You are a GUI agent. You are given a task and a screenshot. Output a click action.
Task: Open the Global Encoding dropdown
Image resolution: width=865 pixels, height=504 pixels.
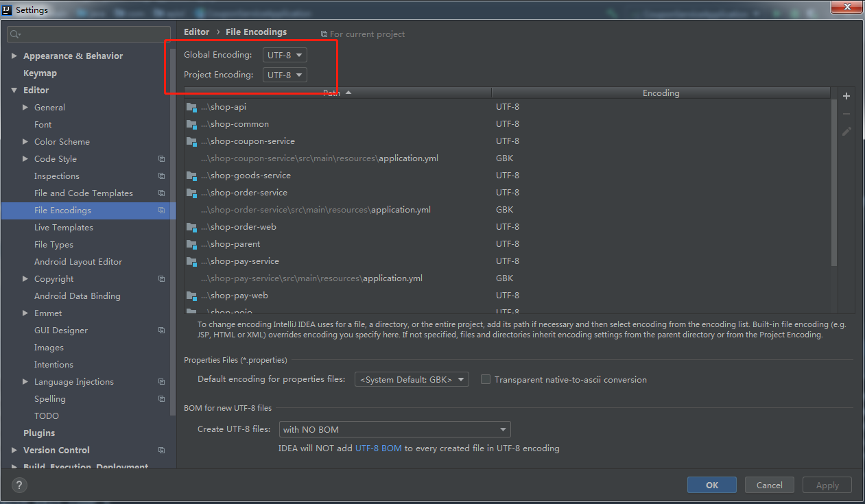pyautogui.click(x=284, y=54)
